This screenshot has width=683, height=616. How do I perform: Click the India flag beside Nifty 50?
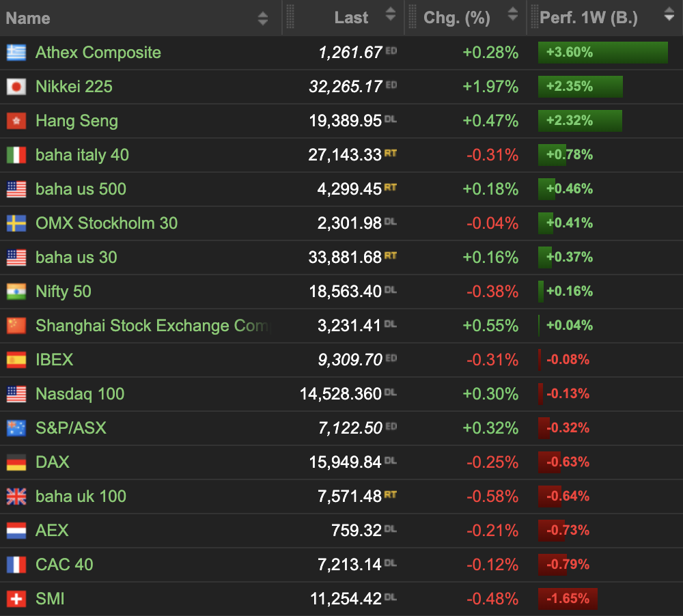(x=16, y=292)
